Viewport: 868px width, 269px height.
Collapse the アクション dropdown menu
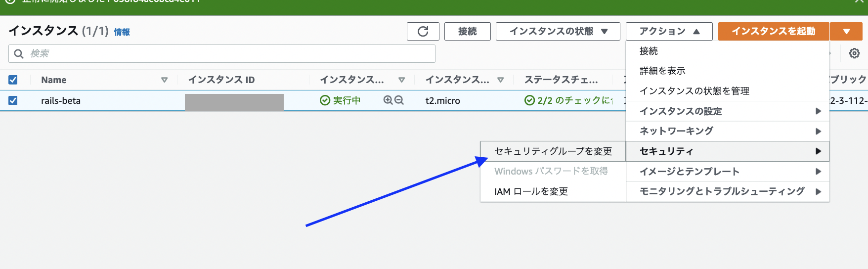coord(669,31)
